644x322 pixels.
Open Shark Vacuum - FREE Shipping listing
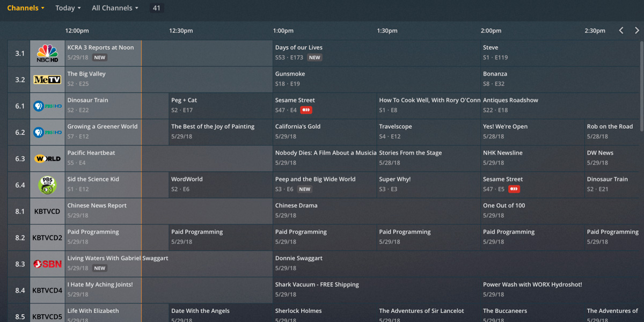(x=376, y=290)
